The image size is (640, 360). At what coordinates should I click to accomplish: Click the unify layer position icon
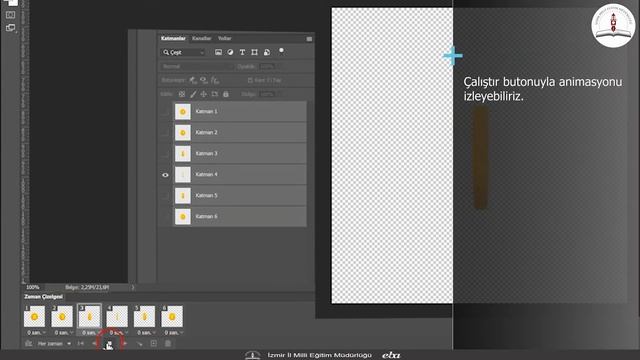pyautogui.click(x=193, y=80)
